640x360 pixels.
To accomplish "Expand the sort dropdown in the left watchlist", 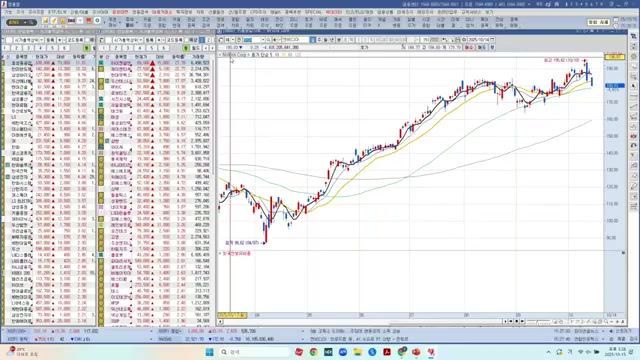I will coord(42,40).
